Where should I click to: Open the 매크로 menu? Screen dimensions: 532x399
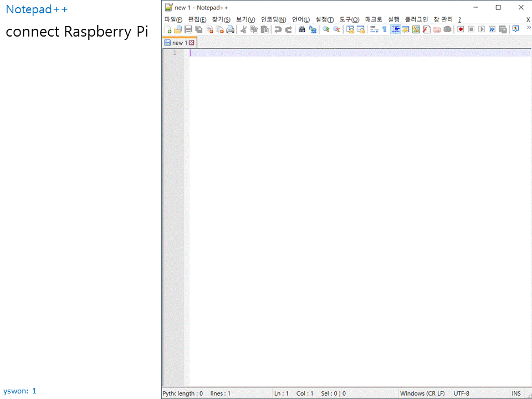tap(374, 20)
